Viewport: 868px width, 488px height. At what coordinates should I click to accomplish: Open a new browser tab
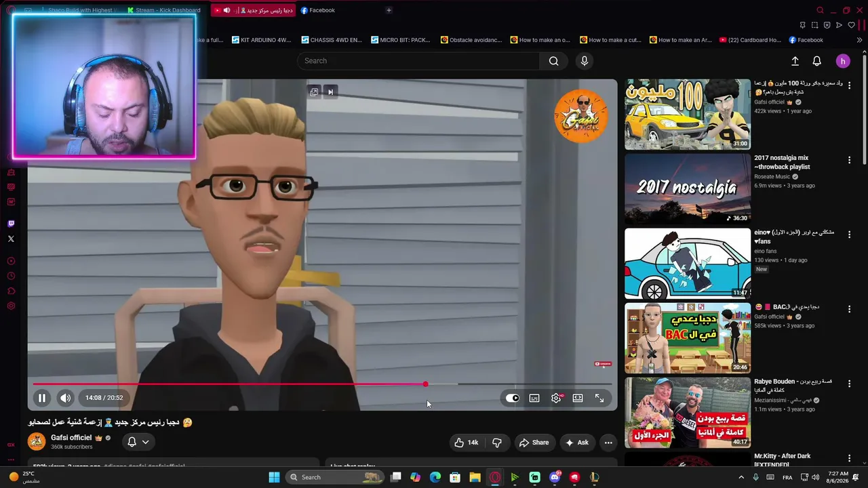[389, 10]
